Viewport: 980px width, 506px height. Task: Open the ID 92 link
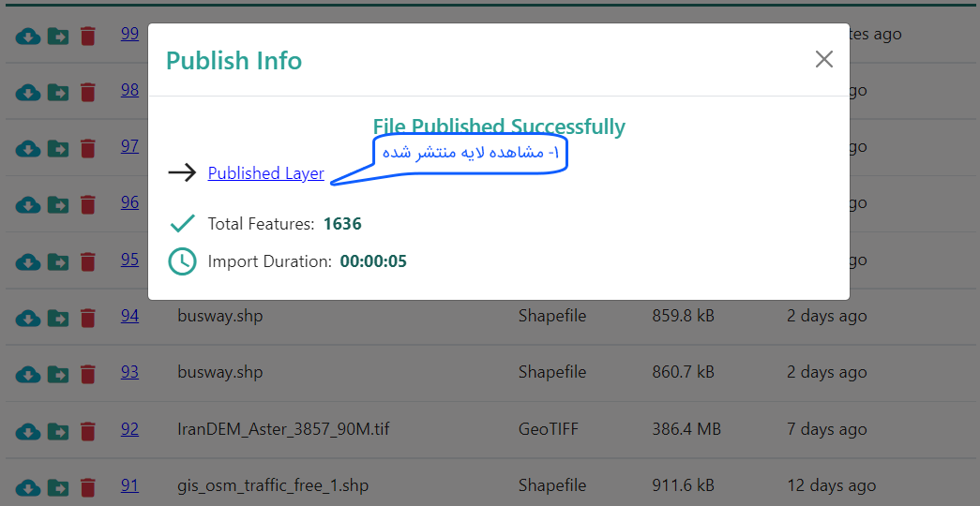pyautogui.click(x=129, y=429)
